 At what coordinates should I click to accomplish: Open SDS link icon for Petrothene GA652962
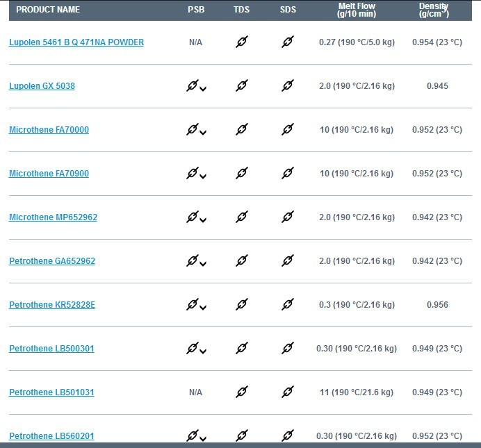click(x=288, y=261)
